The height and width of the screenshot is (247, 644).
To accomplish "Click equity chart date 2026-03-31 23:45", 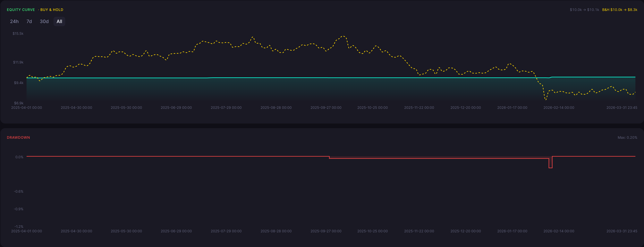I will [x=622, y=108].
